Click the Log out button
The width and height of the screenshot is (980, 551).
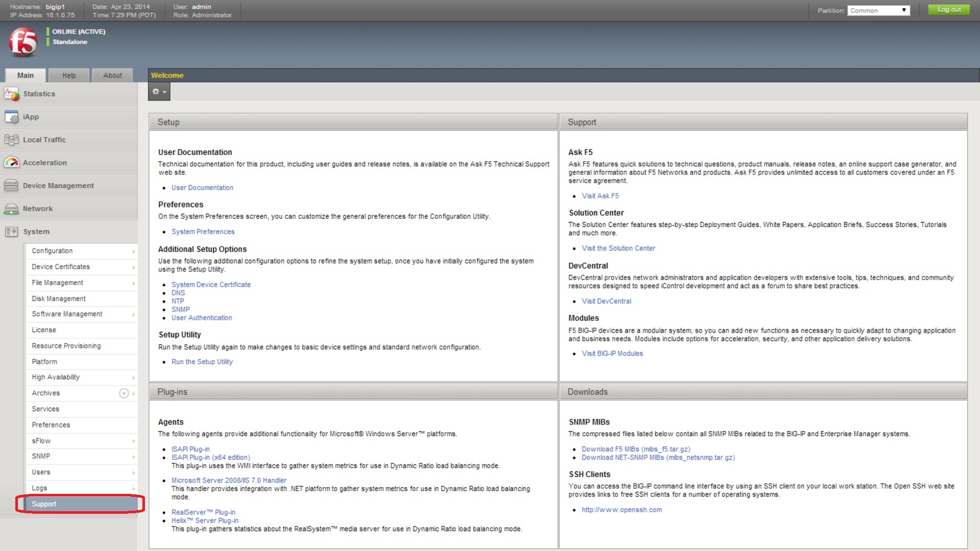pos(948,10)
